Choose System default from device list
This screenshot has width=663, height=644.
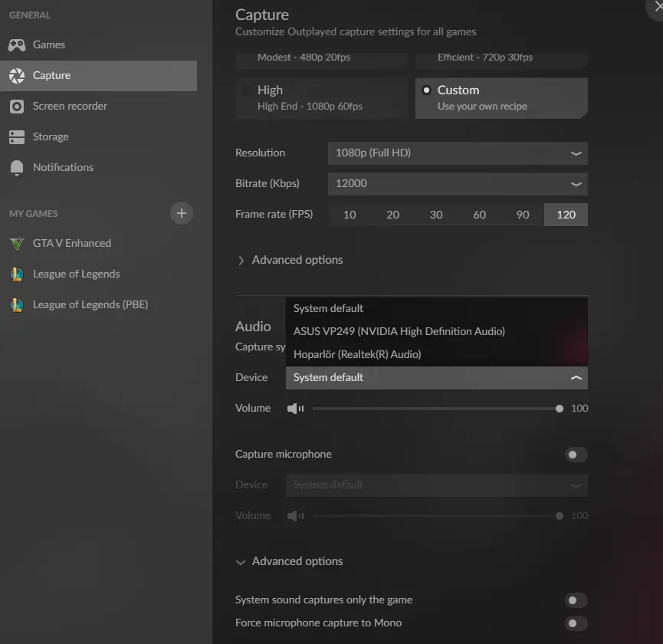click(x=436, y=309)
